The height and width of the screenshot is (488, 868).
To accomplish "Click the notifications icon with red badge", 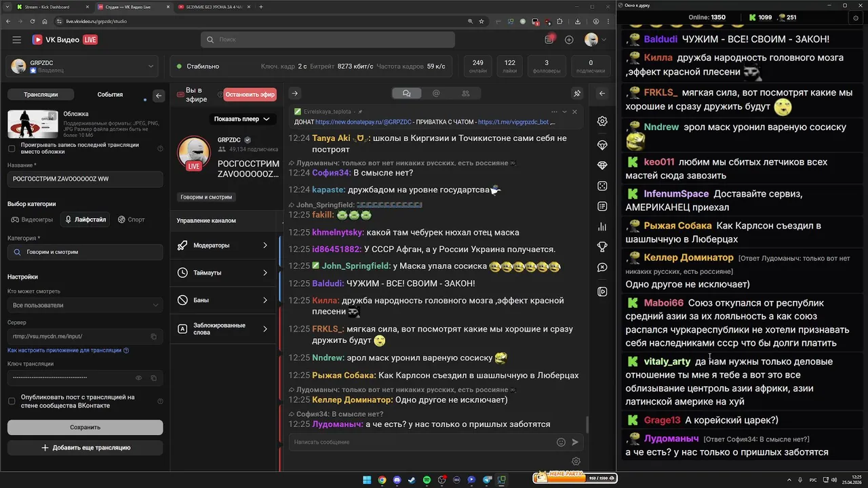I will pyautogui.click(x=549, y=39).
